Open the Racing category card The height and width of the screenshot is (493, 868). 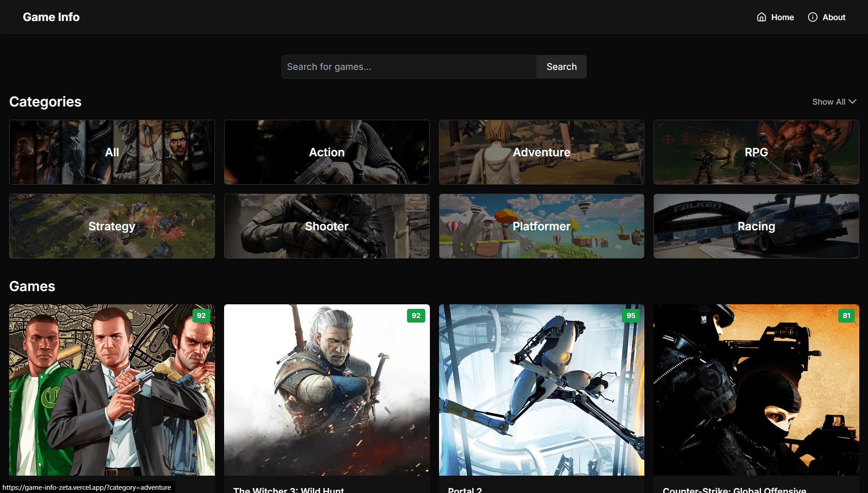756,226
